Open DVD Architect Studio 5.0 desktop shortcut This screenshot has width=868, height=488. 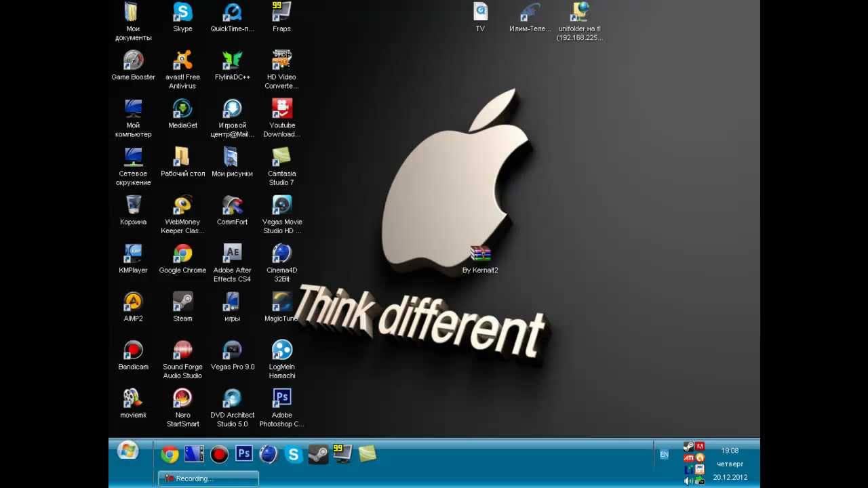click(x=232, y=407)
